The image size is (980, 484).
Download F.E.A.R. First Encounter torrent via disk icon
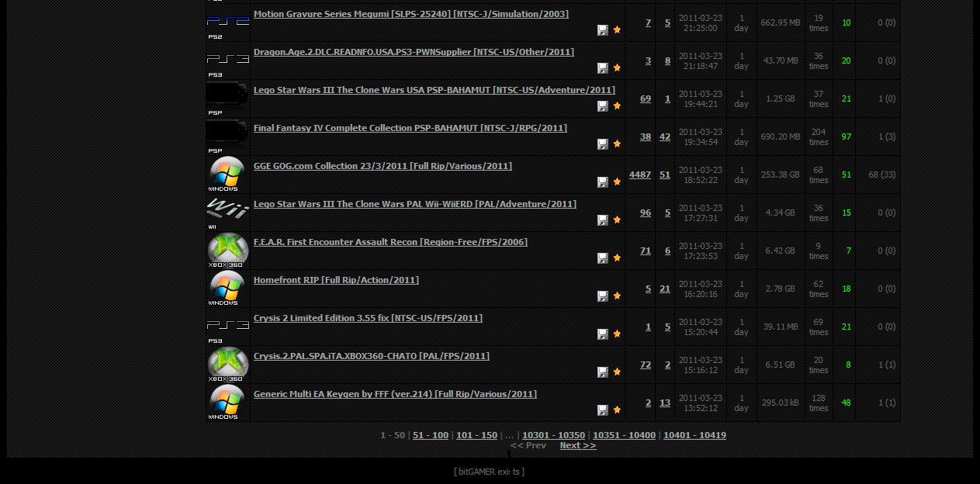point(603,258)
